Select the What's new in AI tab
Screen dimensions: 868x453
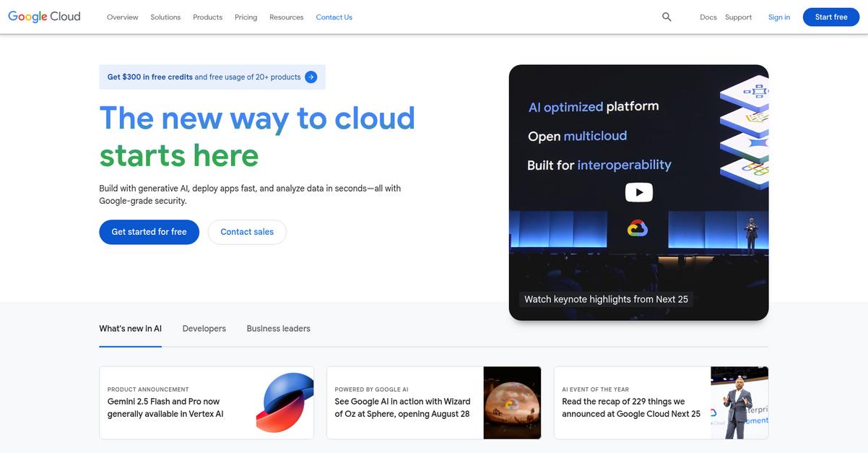pos(131,329)
